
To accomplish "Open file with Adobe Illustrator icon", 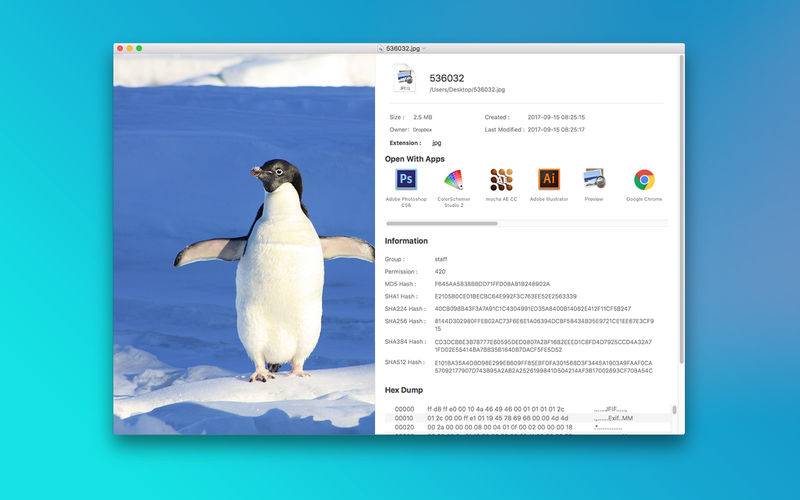I will click(549, 179).
